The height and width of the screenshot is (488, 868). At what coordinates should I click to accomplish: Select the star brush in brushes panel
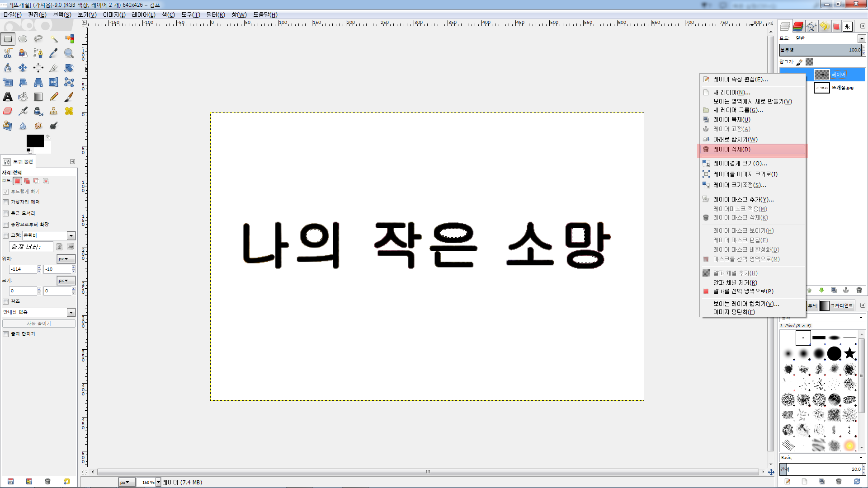pos(850,353)
